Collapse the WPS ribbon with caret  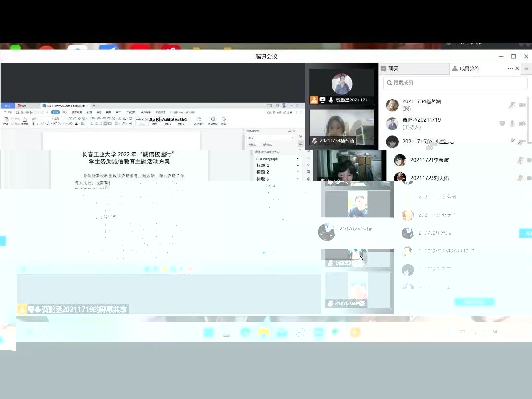(x=301, y=112)
